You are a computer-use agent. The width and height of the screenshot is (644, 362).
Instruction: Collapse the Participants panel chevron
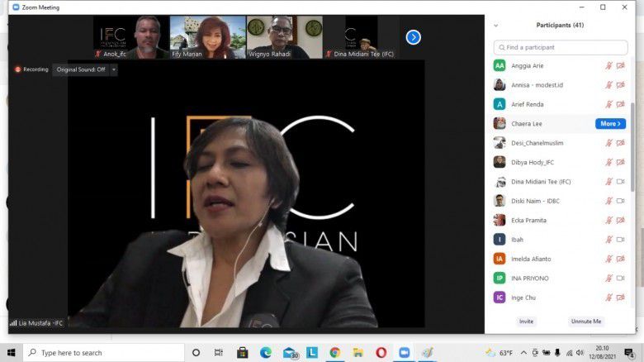496,25
